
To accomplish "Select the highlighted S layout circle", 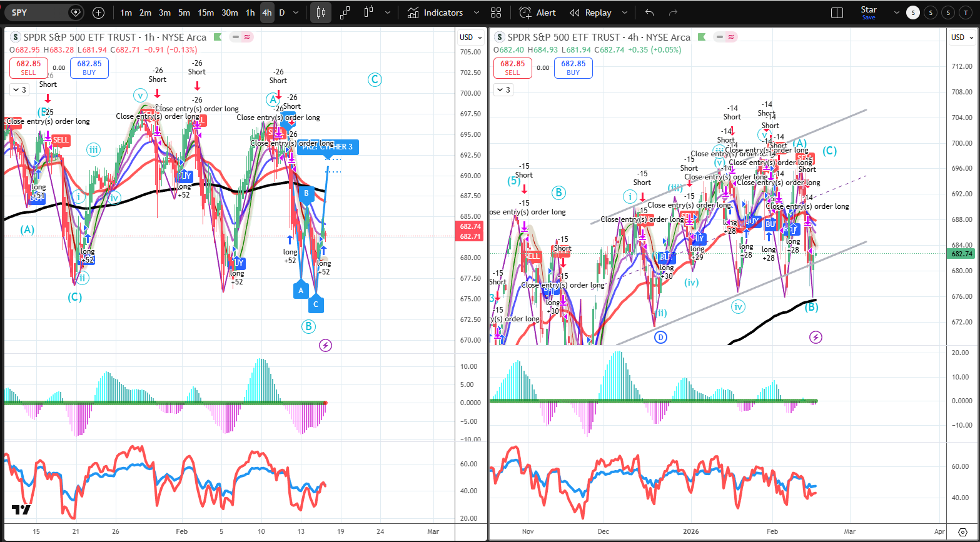I will (x=914, y=13).
